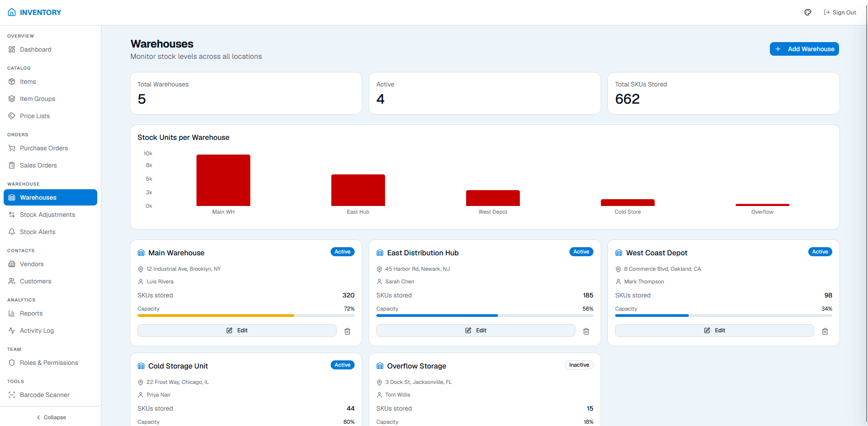Click the Inventory home logo icon

coord(12,12)
